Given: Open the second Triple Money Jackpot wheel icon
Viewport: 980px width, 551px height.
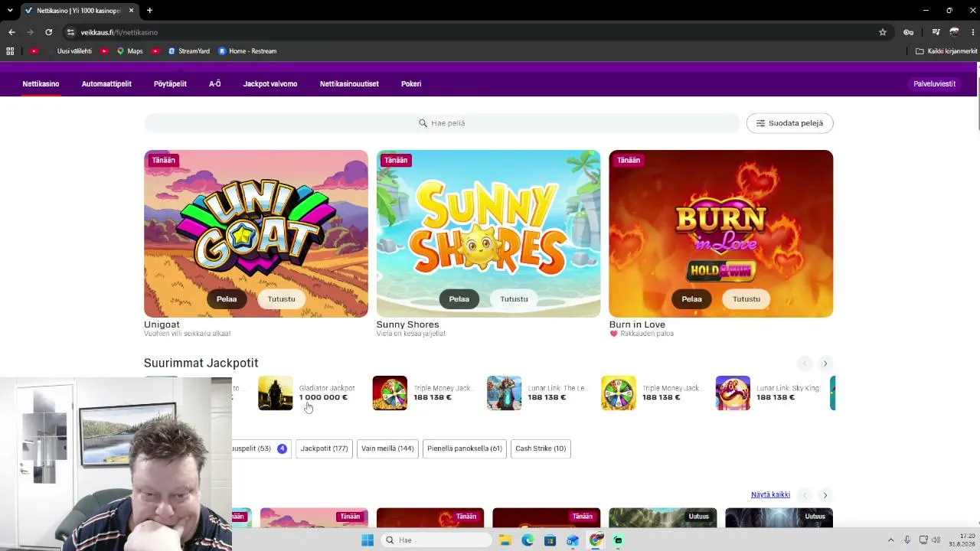Looking at the screenshot, I should 619,393.
